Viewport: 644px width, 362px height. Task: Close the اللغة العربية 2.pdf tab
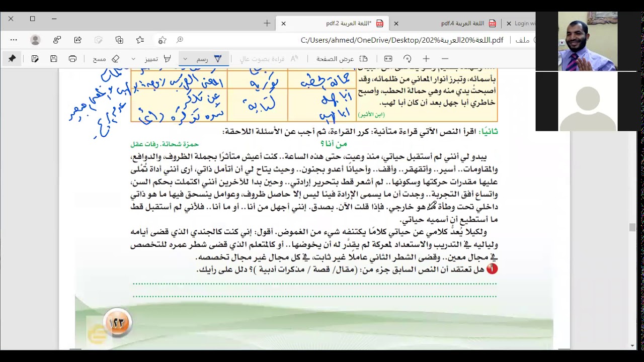coord(283,23)
